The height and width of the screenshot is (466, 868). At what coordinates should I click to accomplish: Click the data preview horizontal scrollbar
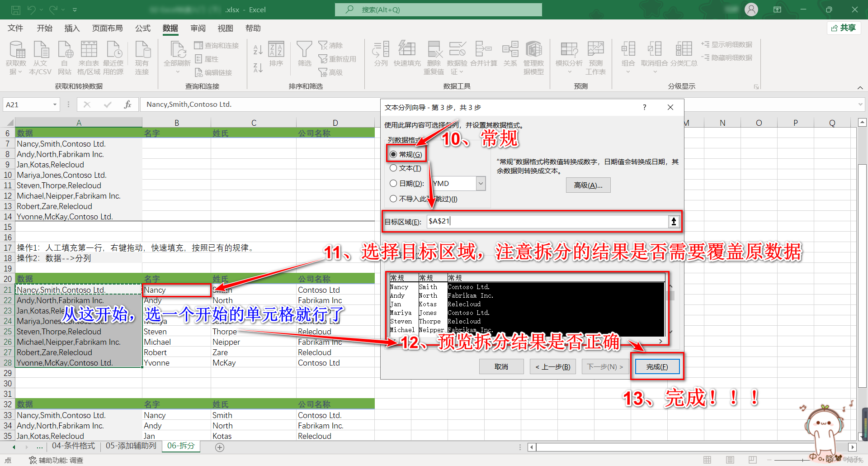(x=527, y=341)
